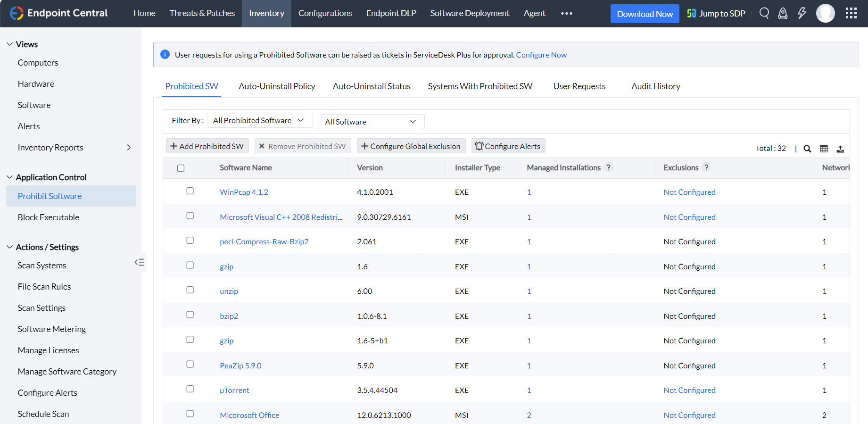The height and width of the screenshot is (424, 868).
Task: Select all rows with header checkbox
Action: pyautogui.click(x=181, y=168)
